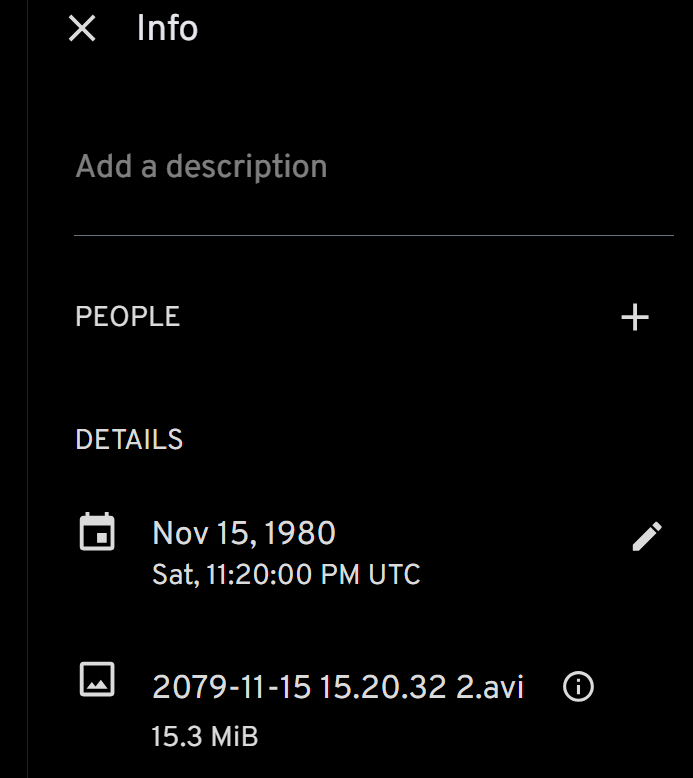Click the date Nov 15, 1980

243,533
